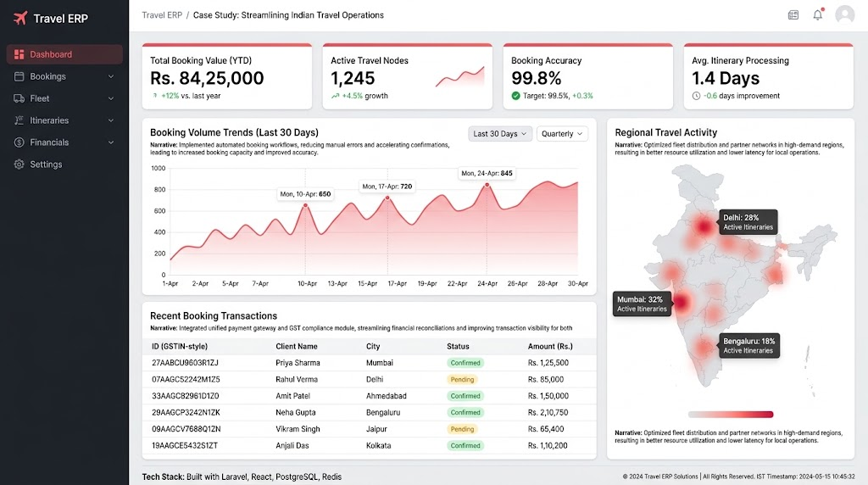Click the Travel ERP breadcrumb link
Viewport: 868px width, 485px height.
click(162, 15)
